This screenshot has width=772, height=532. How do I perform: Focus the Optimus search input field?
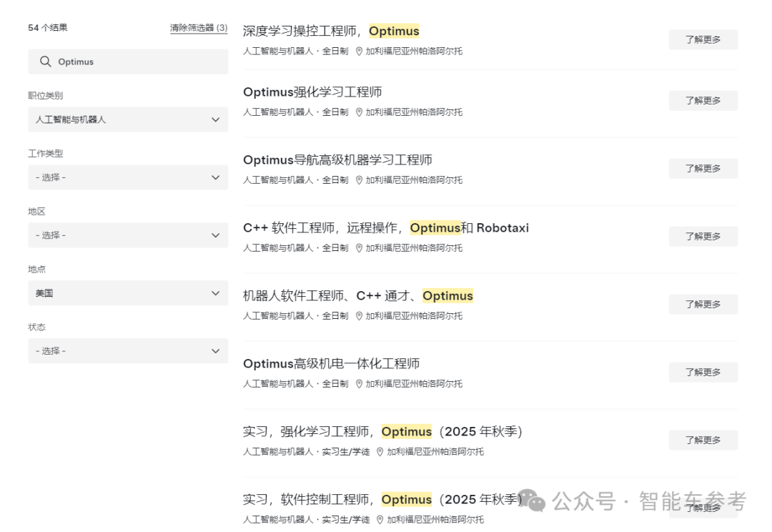[136, 61]
